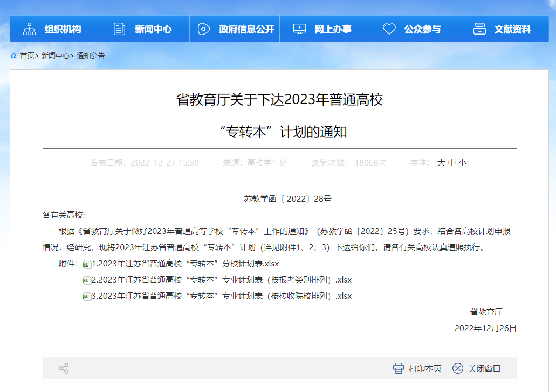Click Excel icon of attachment 1 分校计划表
The image size is (556, 392).
click(x=86, y=264)
